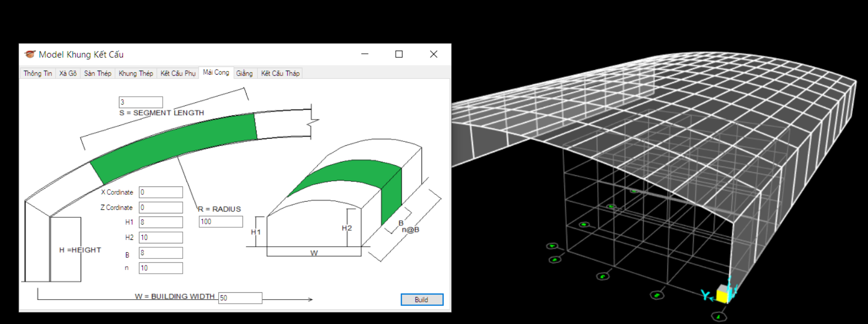This screenshot has height=324, width=868.
Task: Show the Kết Cấu Tháp tab
Action: pyautogui.click(x=280, y=73)
